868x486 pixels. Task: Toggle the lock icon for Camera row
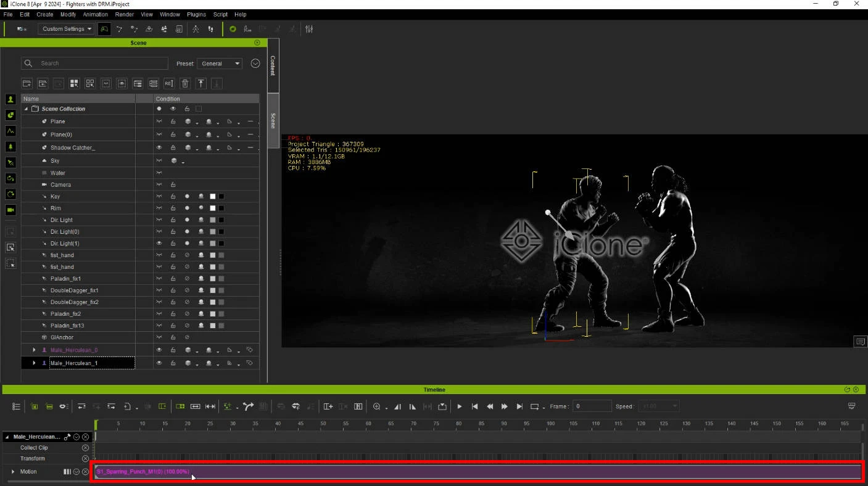[x=173, y=185]
